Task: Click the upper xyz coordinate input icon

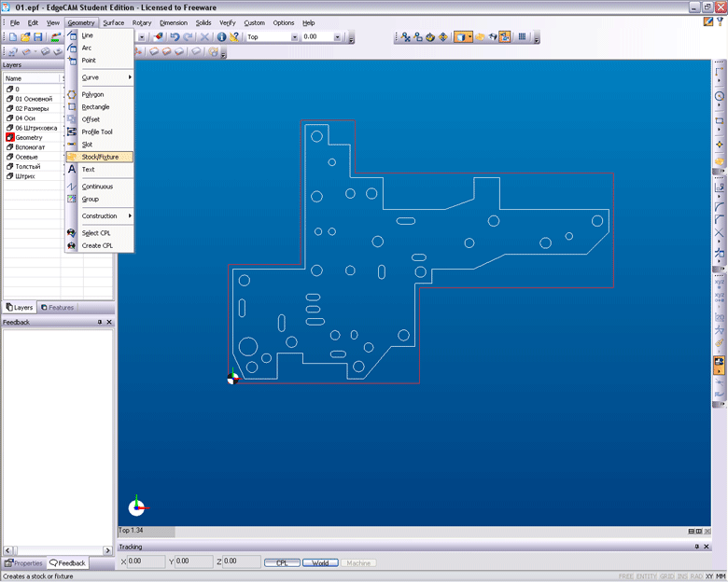Action: (720, 283)
